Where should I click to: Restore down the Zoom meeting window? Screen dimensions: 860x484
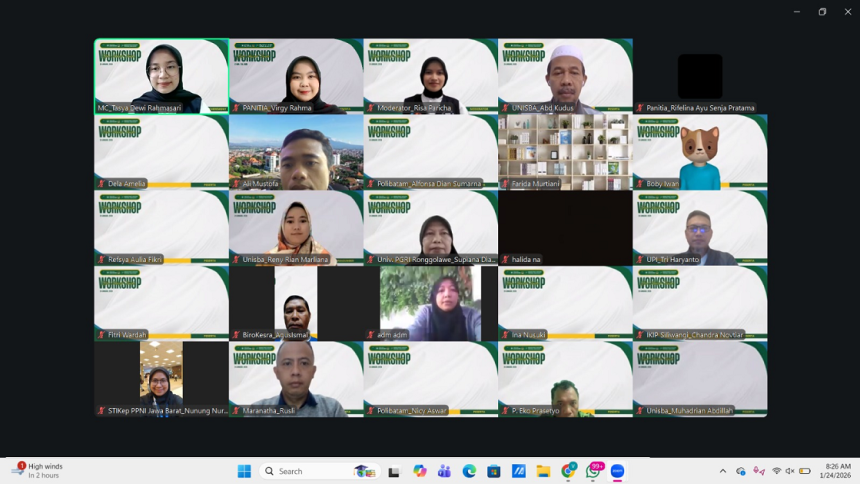pos(822,12)
